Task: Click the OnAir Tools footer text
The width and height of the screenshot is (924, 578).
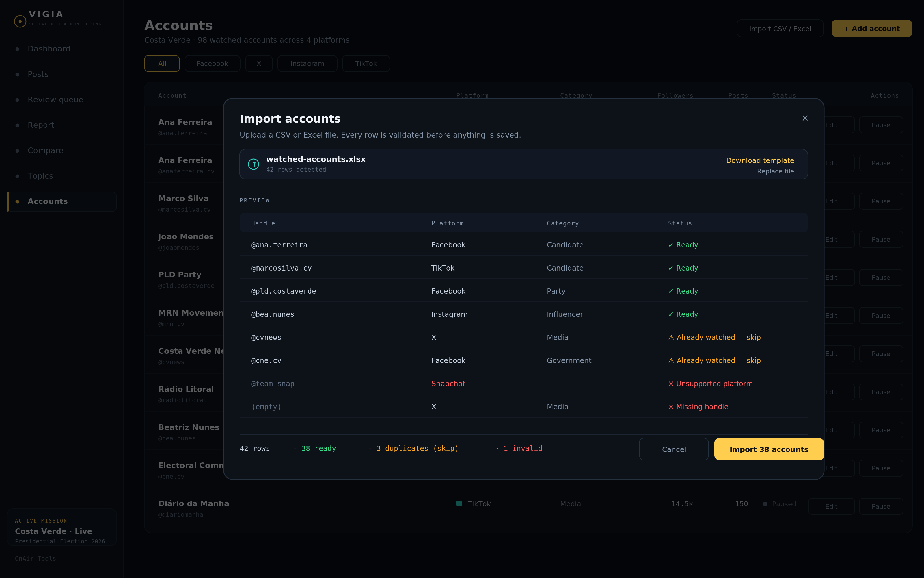Action: (36, 559)
